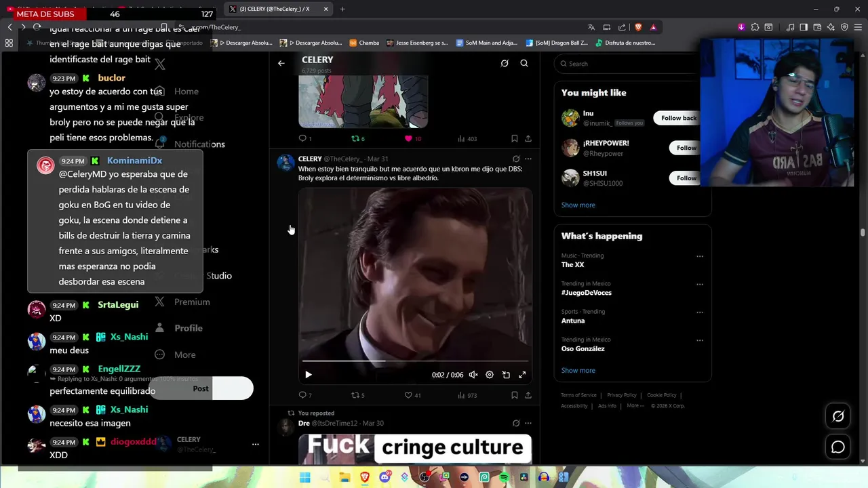Open video settings gear in player

click(490, 375)
